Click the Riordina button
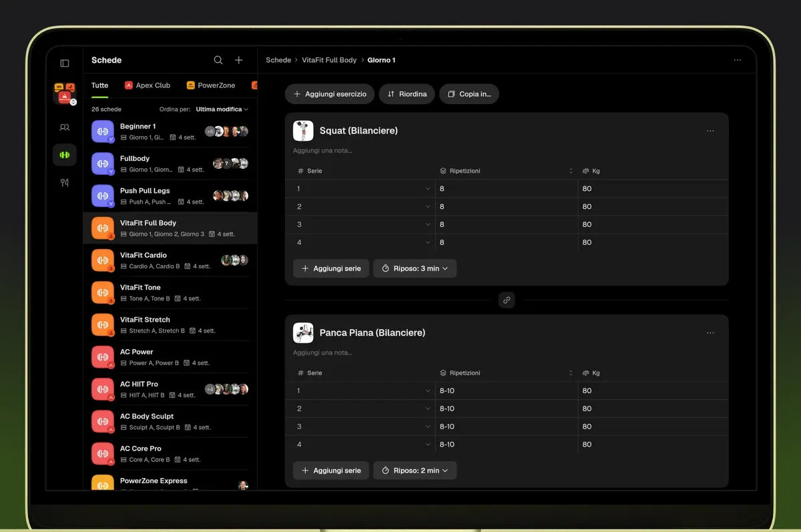The width and height of the screenshot is (801, 532). [x=407, y=94]
